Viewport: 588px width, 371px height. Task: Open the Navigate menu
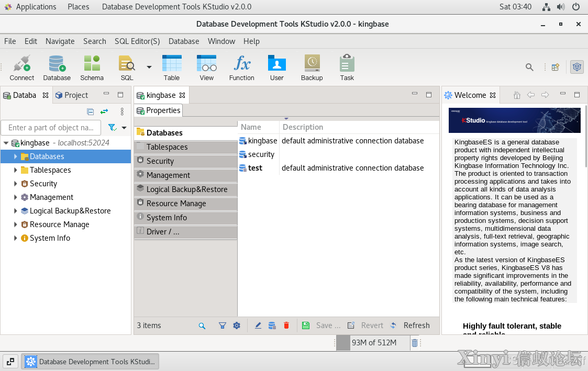60,41
